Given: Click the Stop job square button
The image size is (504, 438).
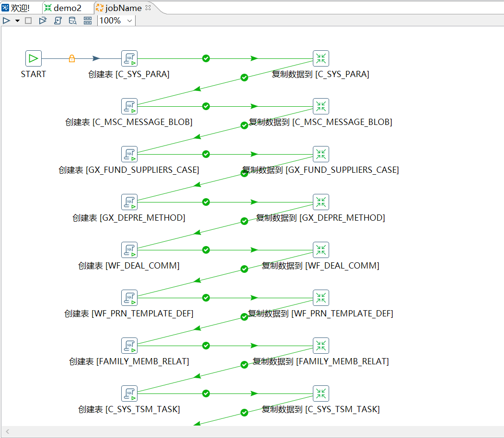Looking at the screenshot, I should coord(28,21).
